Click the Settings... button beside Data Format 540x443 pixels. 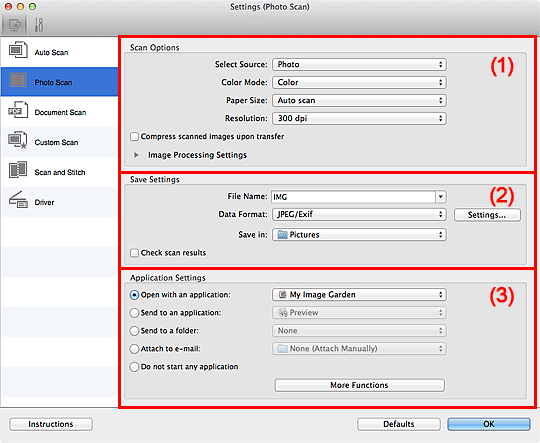[x=487, y=215]
